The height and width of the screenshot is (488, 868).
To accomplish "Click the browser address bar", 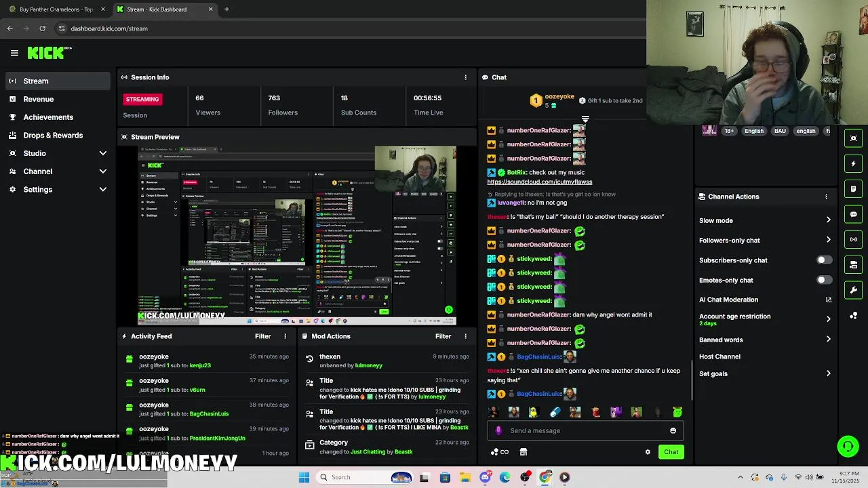I will (x=349, y=28).
